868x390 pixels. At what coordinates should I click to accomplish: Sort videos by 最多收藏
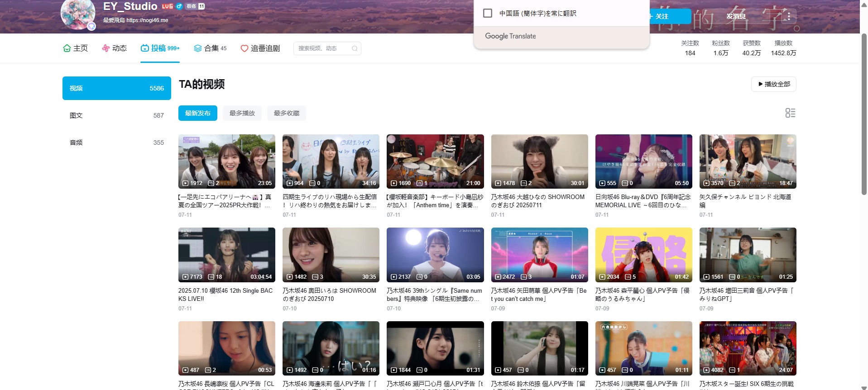coord(287,113)
